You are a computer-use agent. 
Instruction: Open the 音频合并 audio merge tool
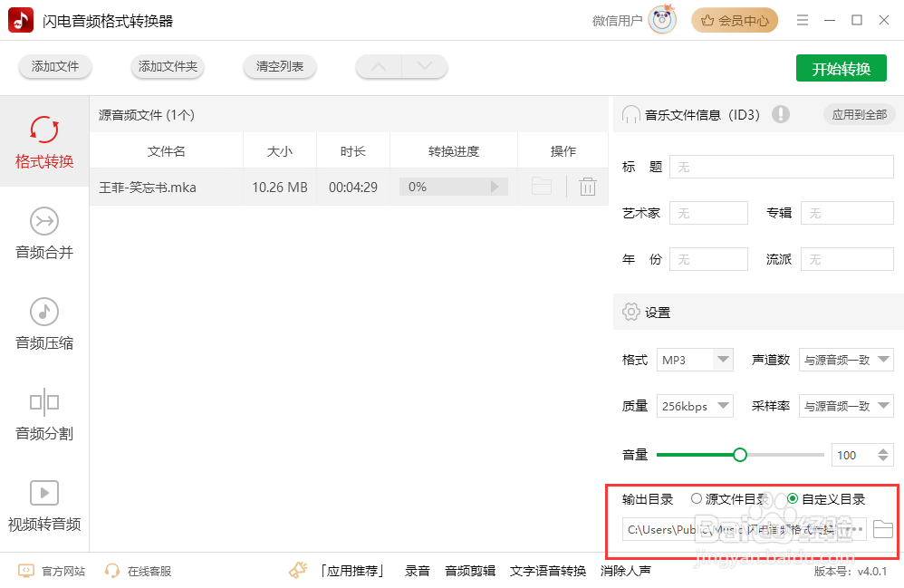pyautogui.click(x=44, y=233)
